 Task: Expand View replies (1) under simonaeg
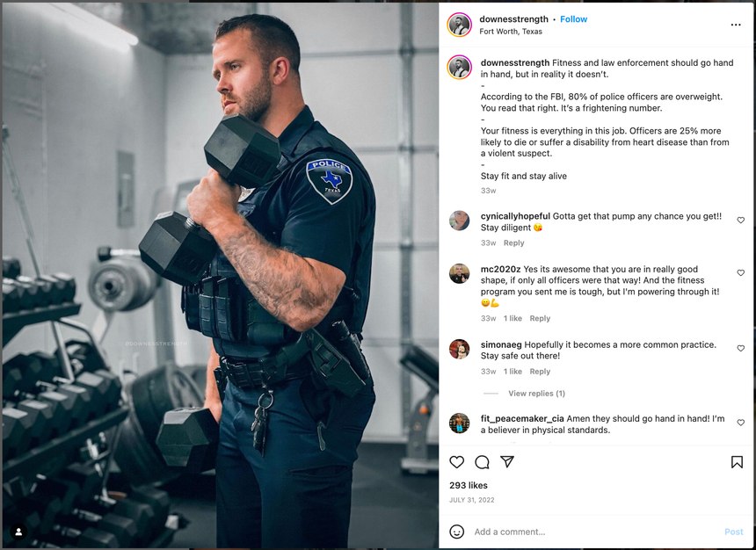click(536, 394)
